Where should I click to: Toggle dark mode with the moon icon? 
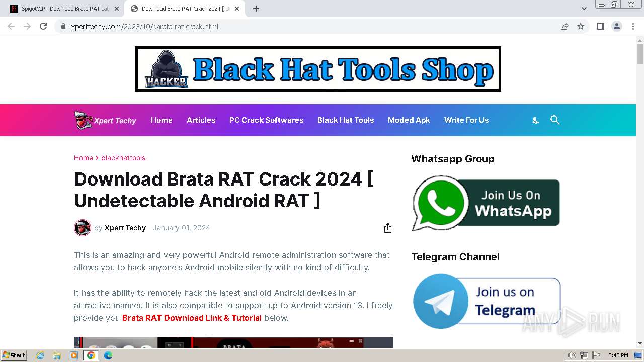click(x=536, y=120)
